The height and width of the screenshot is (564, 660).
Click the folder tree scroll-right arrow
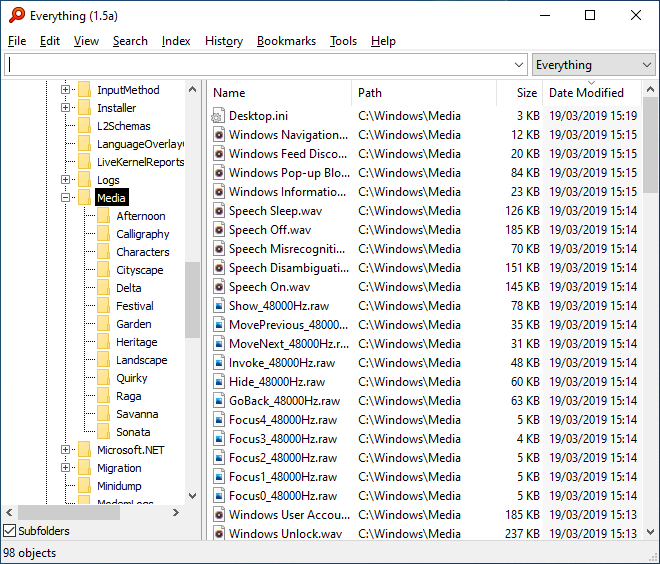point(176,512)
